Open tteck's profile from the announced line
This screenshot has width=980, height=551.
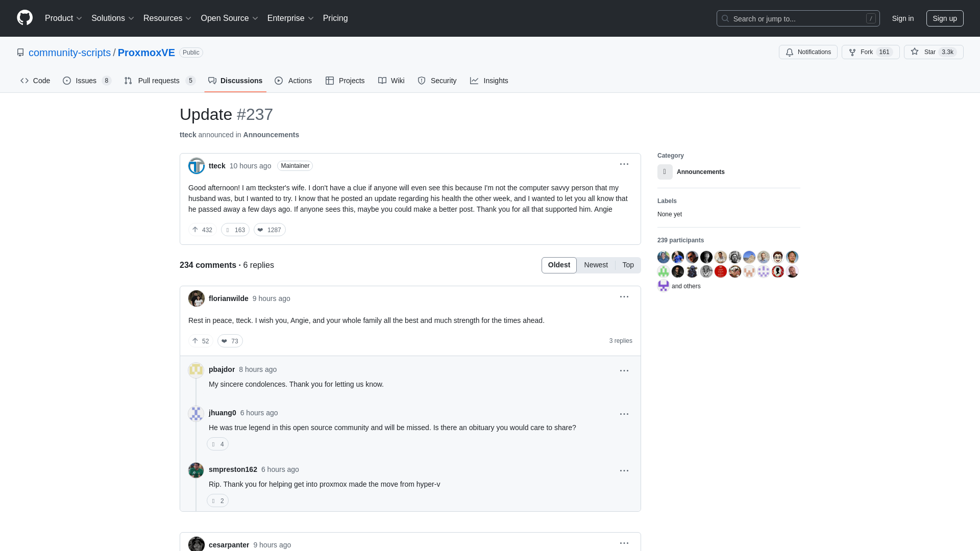pos(188,135)
